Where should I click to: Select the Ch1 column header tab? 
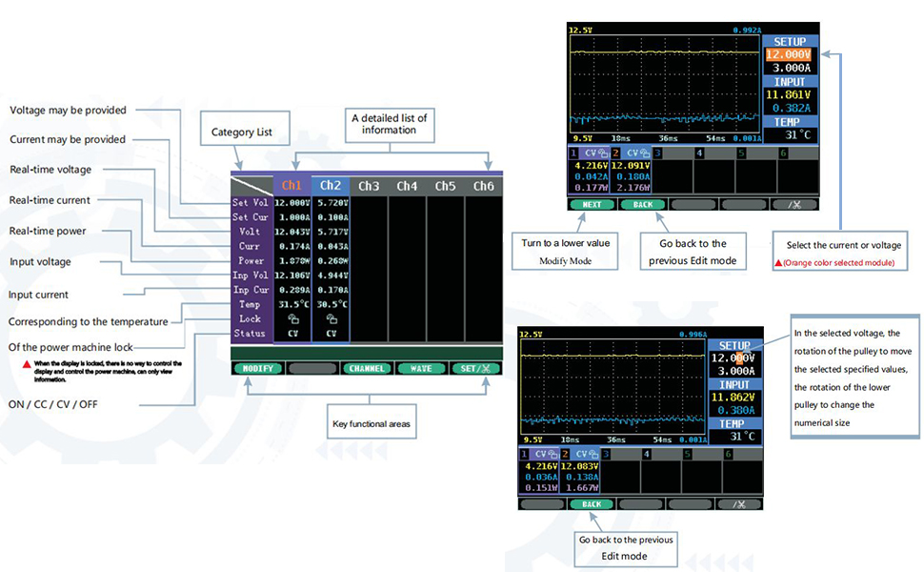[292, 186]
